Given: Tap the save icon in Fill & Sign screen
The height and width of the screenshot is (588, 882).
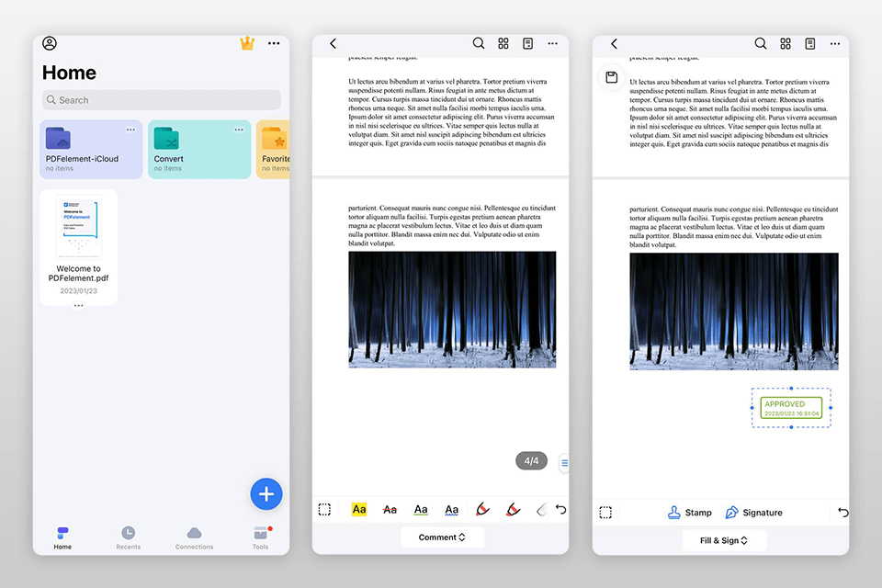Looking at the screenshot, I should coord(612,78).
